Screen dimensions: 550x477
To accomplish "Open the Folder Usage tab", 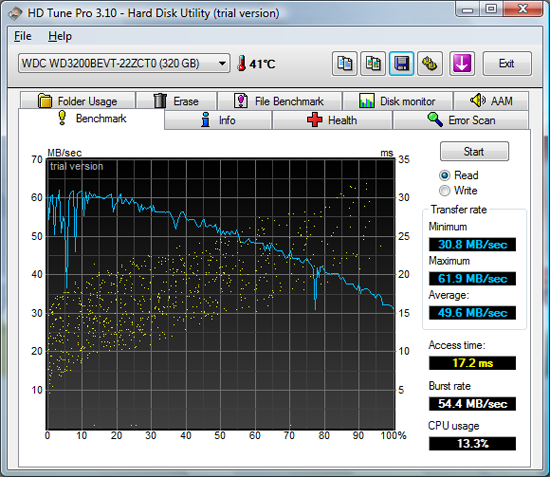I will [x=78, y=101].
